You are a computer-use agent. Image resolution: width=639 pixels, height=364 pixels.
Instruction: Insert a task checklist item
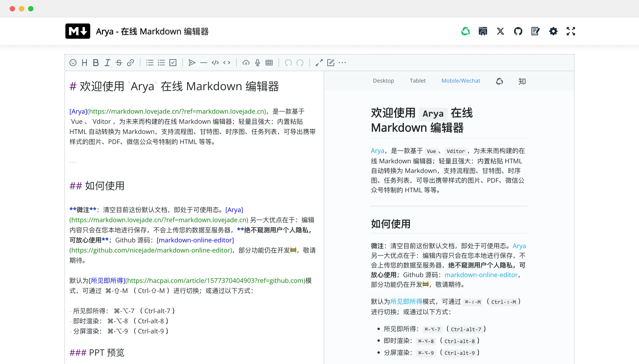[x=173, y=63]
